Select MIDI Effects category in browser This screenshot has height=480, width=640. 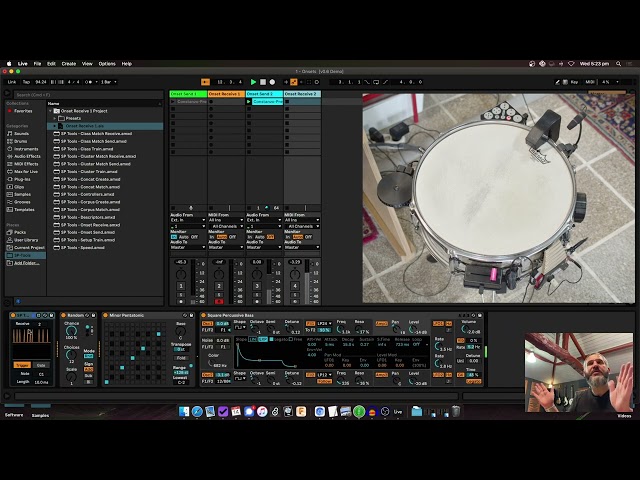26,164
